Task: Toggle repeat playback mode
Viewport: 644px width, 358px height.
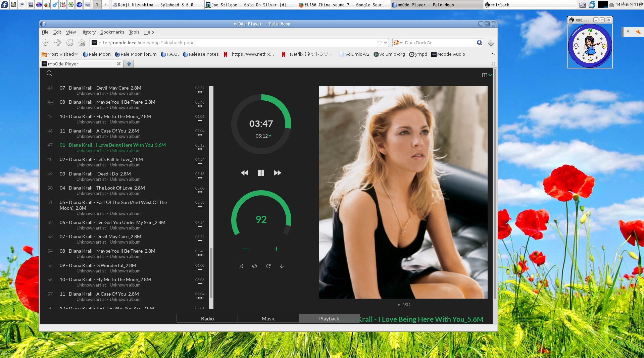Action: tap(254, 266)
